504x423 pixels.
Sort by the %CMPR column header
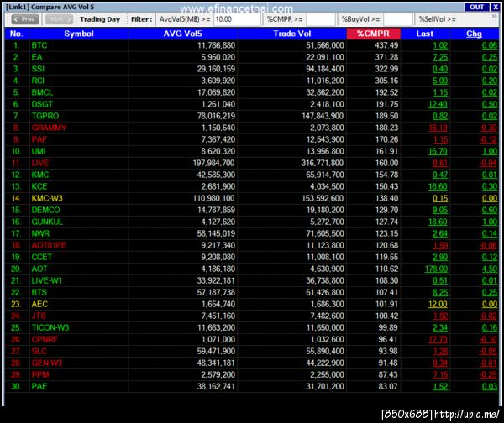point(373,34)
